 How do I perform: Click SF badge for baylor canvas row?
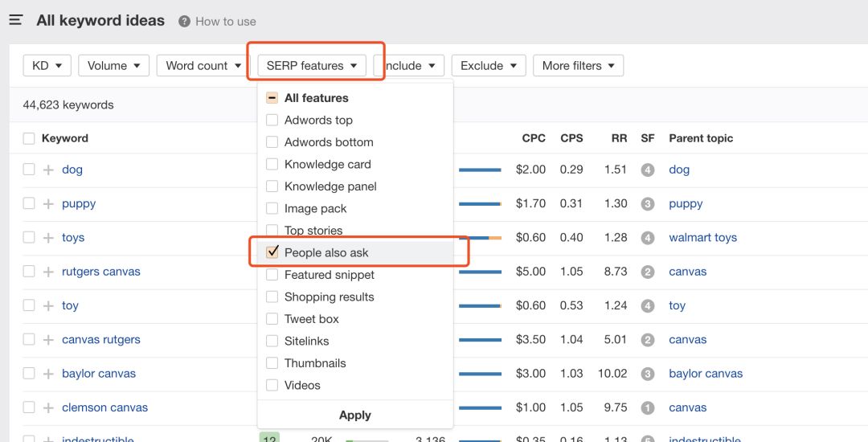(x=648, y=374)
